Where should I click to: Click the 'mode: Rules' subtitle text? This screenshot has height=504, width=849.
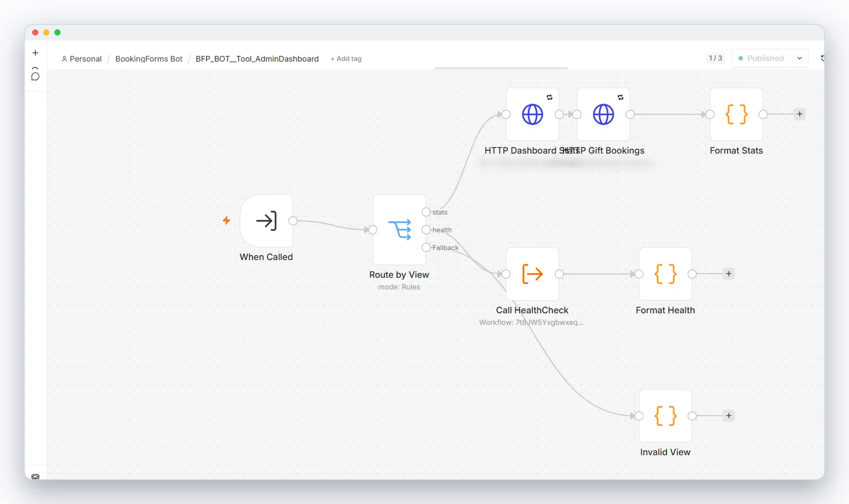(399, 287)
